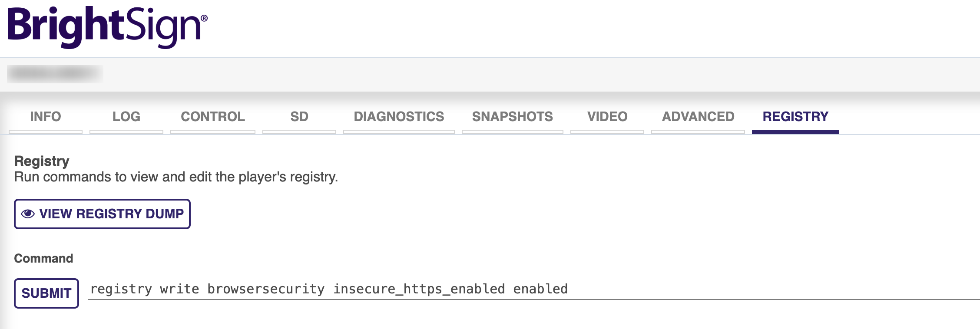The width and height of the screenshot is (980, 329).
Task: Select the REGISTRY tab
Action: coord(795,117)
